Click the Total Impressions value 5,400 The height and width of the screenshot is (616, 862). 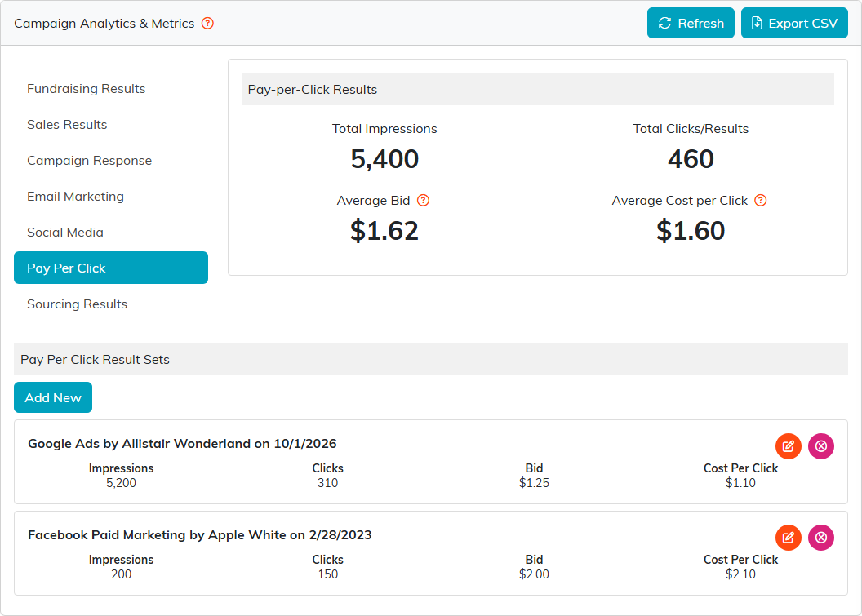384,159
